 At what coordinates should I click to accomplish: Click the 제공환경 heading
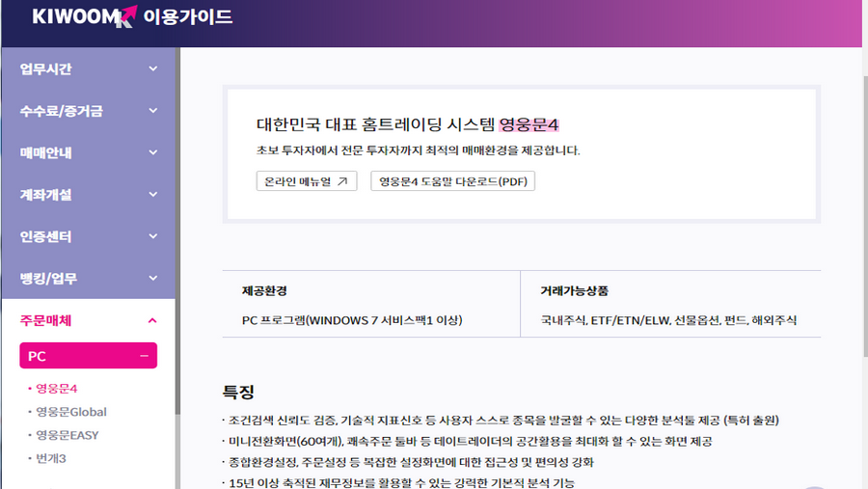(x=264, y=290)
